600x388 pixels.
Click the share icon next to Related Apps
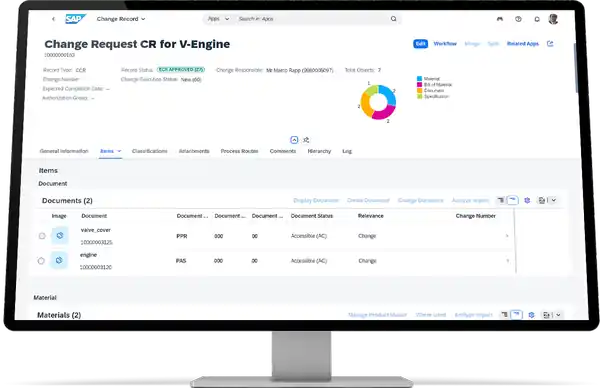coord(550,44)
